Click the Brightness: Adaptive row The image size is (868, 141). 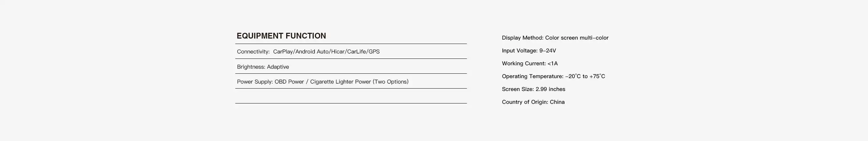pyautogui.click(x=351, y=66)
